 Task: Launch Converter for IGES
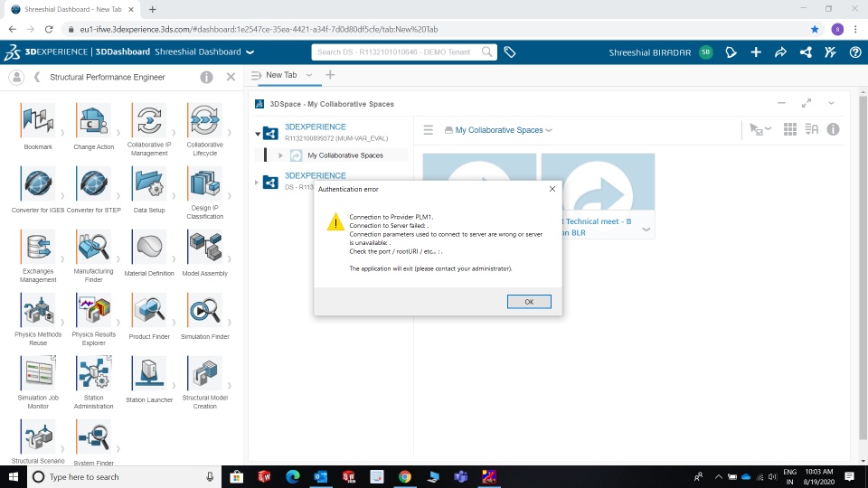tap(38, 183)
